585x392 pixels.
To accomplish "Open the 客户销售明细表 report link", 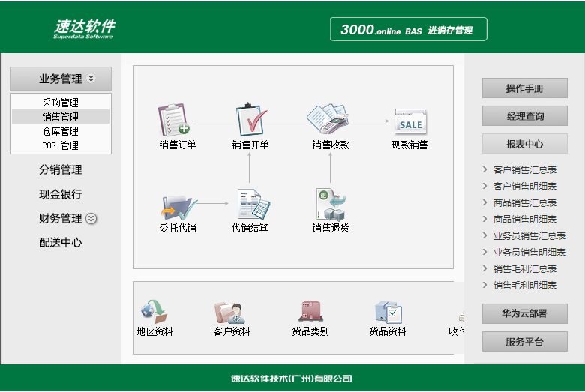I will pos(524,186).
